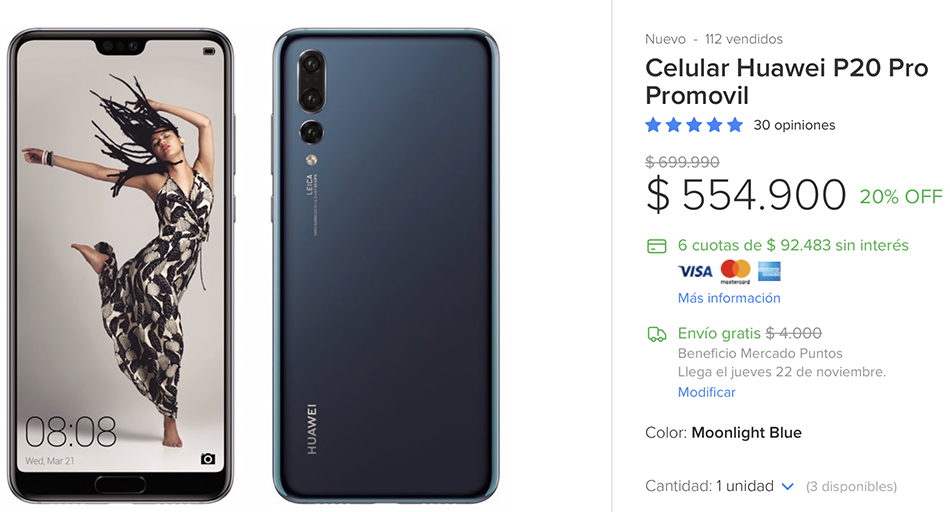The height and width of the screenshot is (512, 950).
Task: Click the Moonlight Blue color label
Action: pyautogui.click(x=746, y=433)
